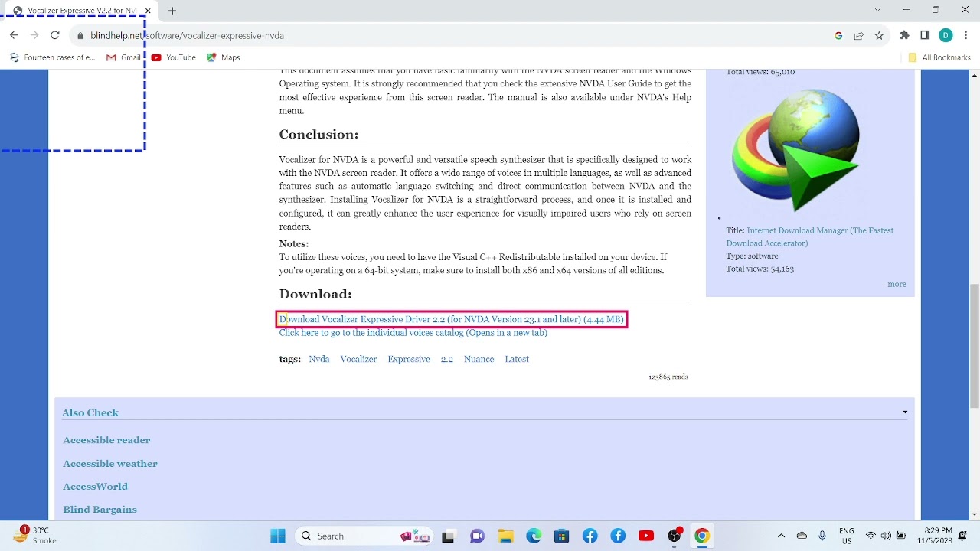Reload the blindhelp.net page

(54, 35)
